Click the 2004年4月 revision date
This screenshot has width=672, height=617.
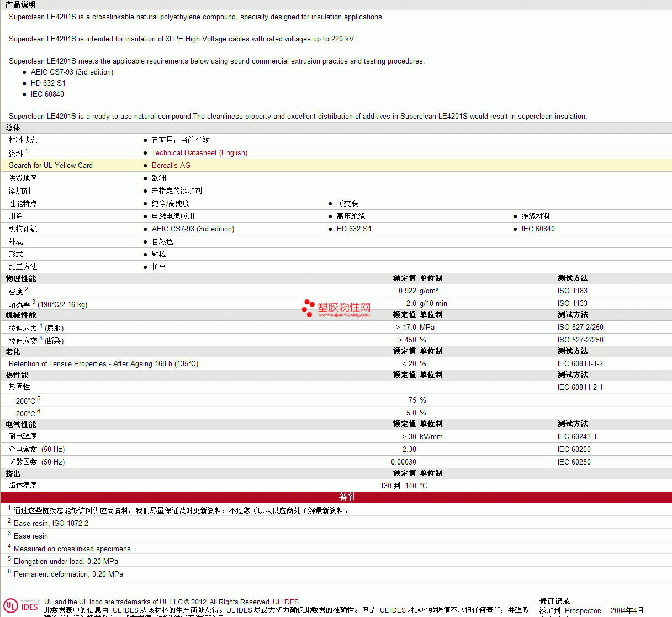627,611
